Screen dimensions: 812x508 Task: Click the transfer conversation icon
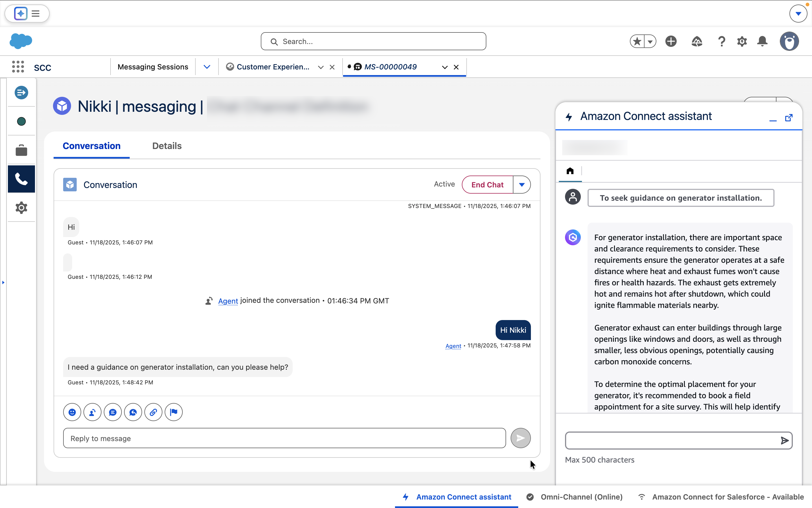coord(92,412)
